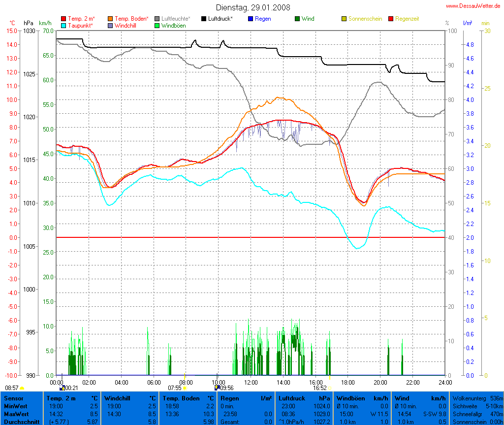This screenshot has height=425, width=504.
Task: Click the moon icon beside 00:21
Action: coord(62,388)
